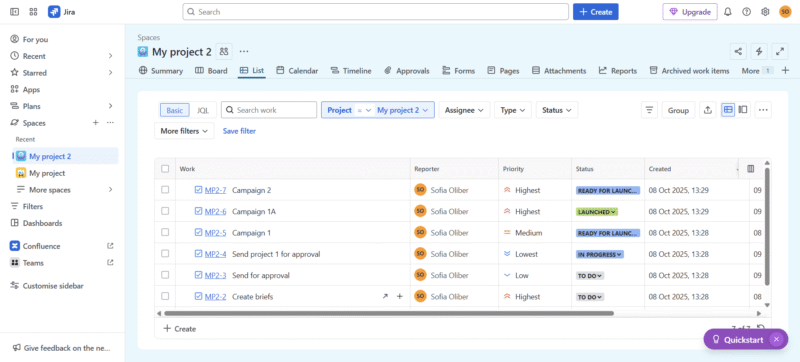Open the Project equals My project 2 dropdown

pos(378,110)
